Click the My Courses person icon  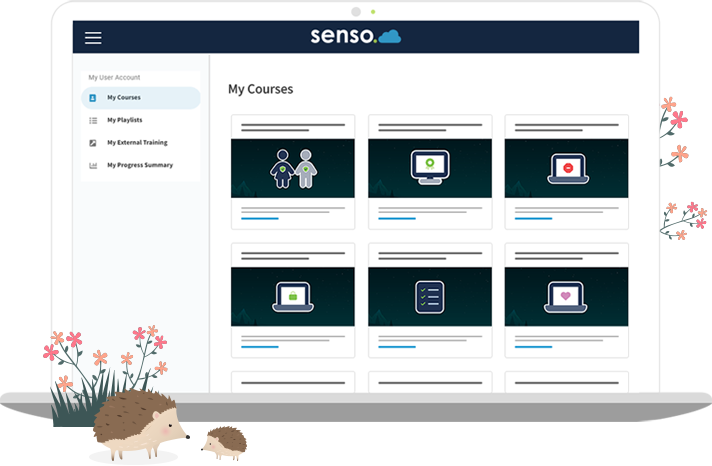[x=93, y=98]
